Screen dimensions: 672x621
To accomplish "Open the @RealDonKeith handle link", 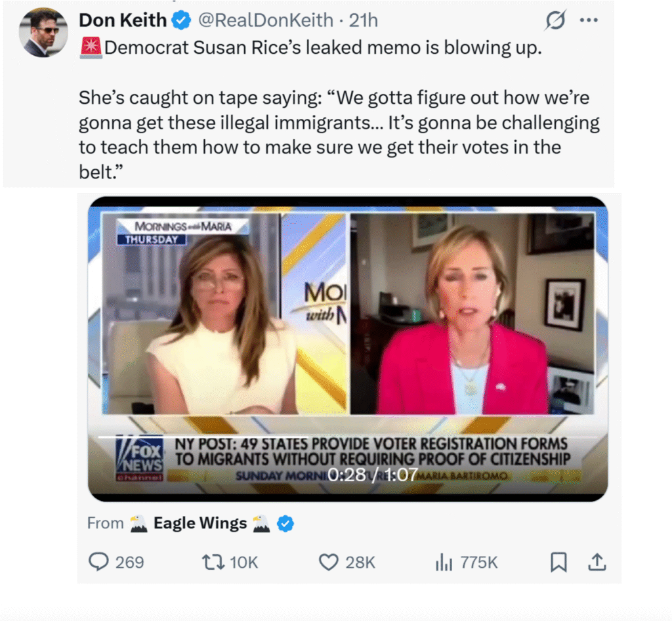I will [x=265, y=20].
